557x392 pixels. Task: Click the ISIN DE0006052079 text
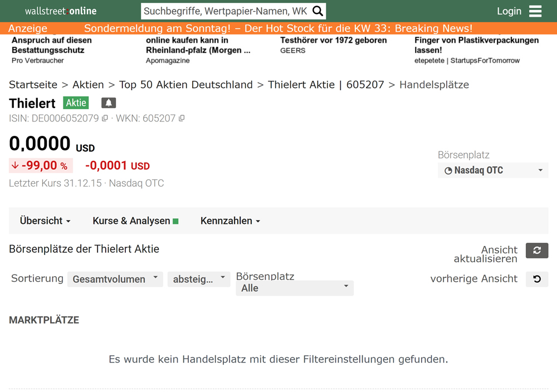coord(54,118)
